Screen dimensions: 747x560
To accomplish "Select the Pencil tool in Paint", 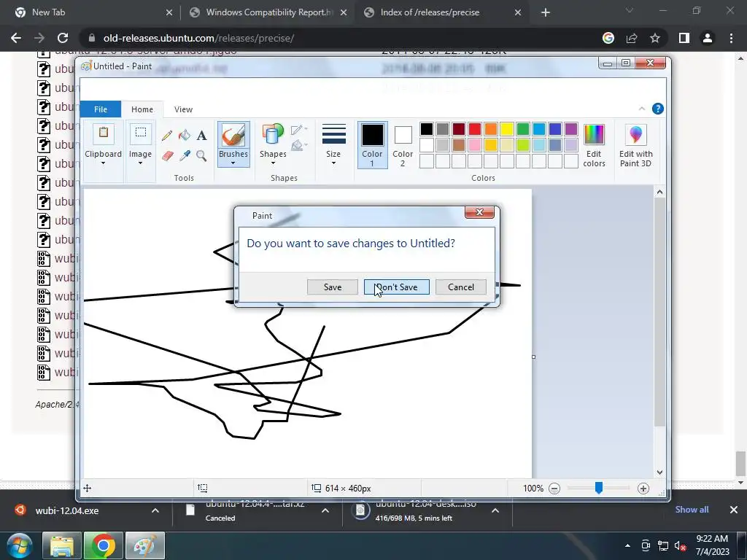I will tap(167, 136).
